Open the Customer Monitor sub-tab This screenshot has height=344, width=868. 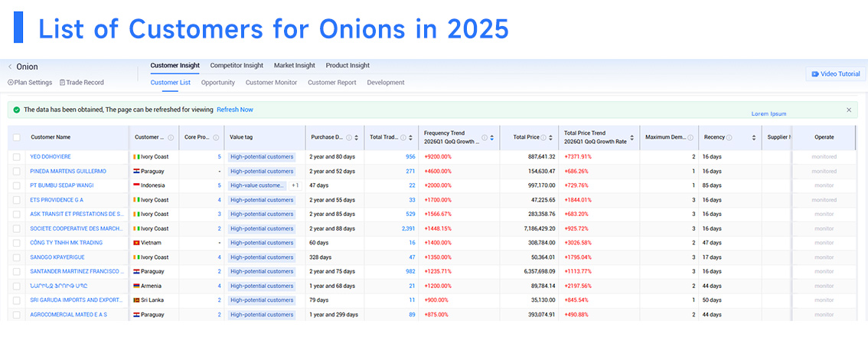coord(271,83)
